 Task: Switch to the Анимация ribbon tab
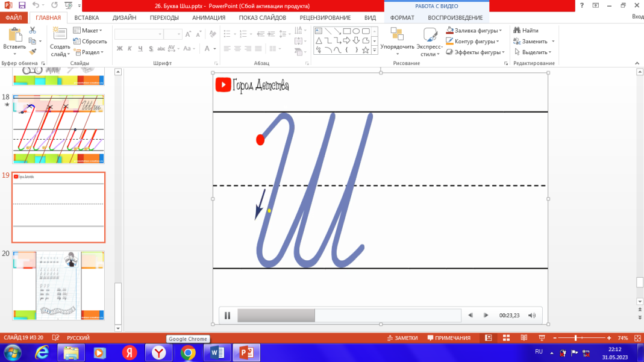click(x=208, y=17)
